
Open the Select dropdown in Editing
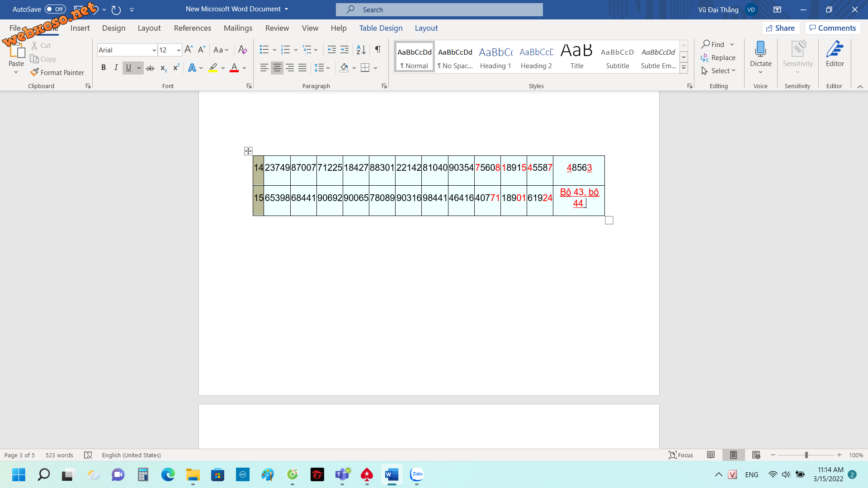pyautogui.click(x=719, y=71)
